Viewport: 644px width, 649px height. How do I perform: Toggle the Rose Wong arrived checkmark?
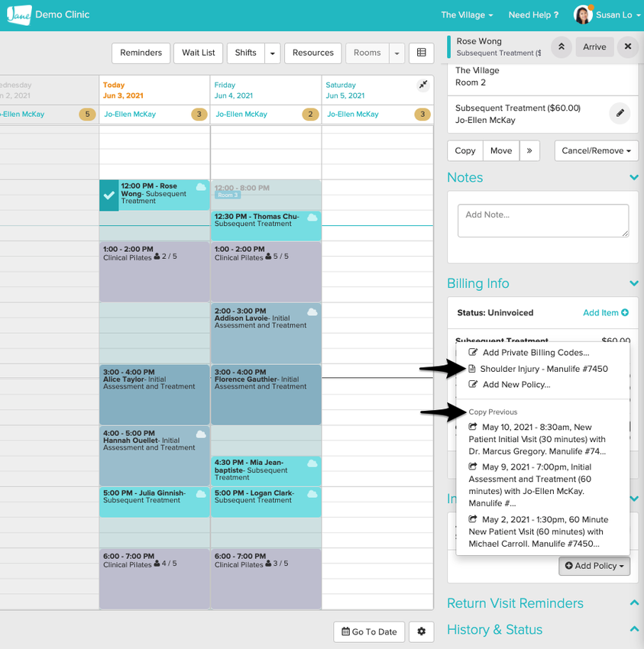coord(108,195)
